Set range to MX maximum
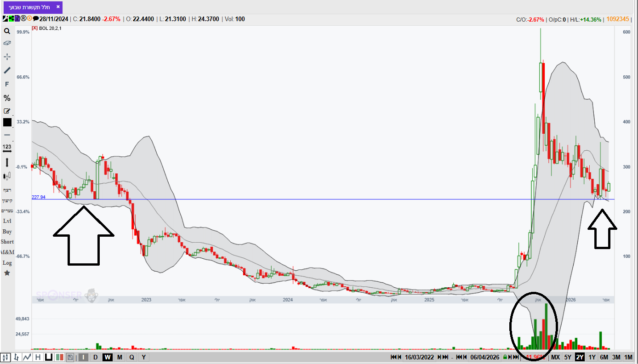638x364 pixels. coord(556,357)
